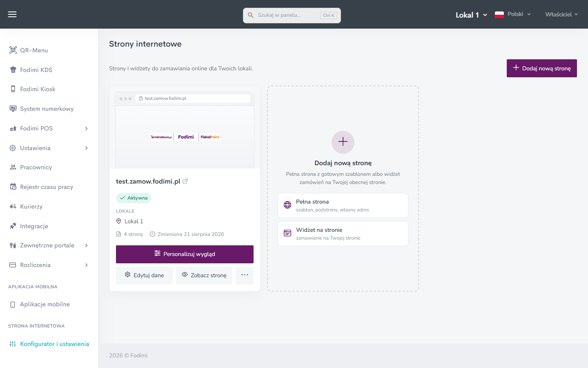Click the QR-Menu icon in sidebar

(13, 50)
